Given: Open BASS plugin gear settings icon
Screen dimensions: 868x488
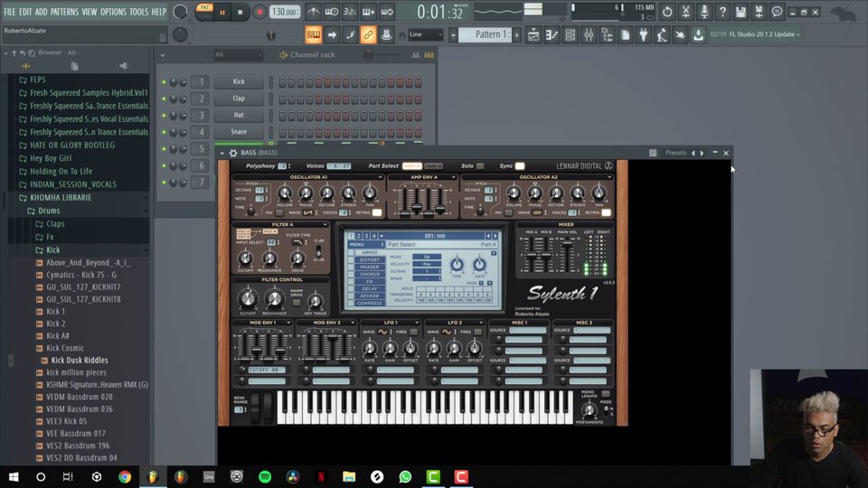Looking at the screenshot, I should (233, 153).
